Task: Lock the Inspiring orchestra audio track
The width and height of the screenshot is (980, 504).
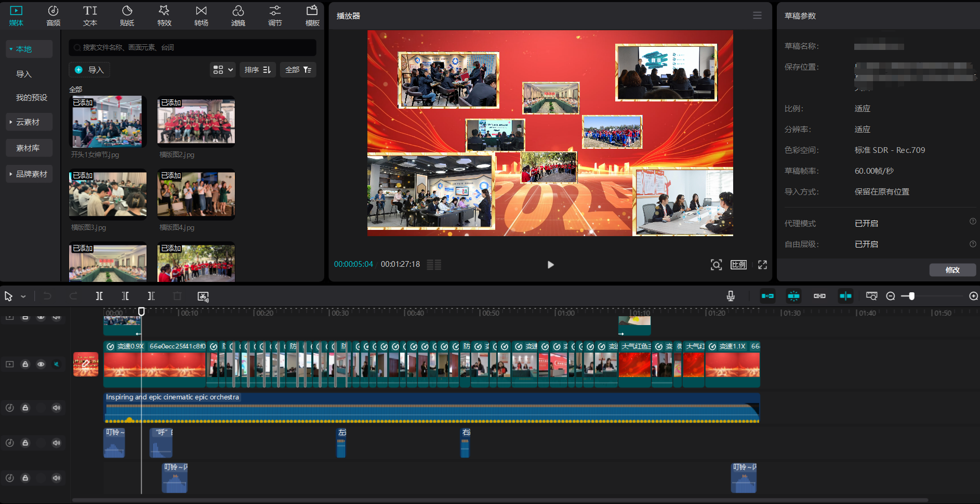Action: (25, 408)
